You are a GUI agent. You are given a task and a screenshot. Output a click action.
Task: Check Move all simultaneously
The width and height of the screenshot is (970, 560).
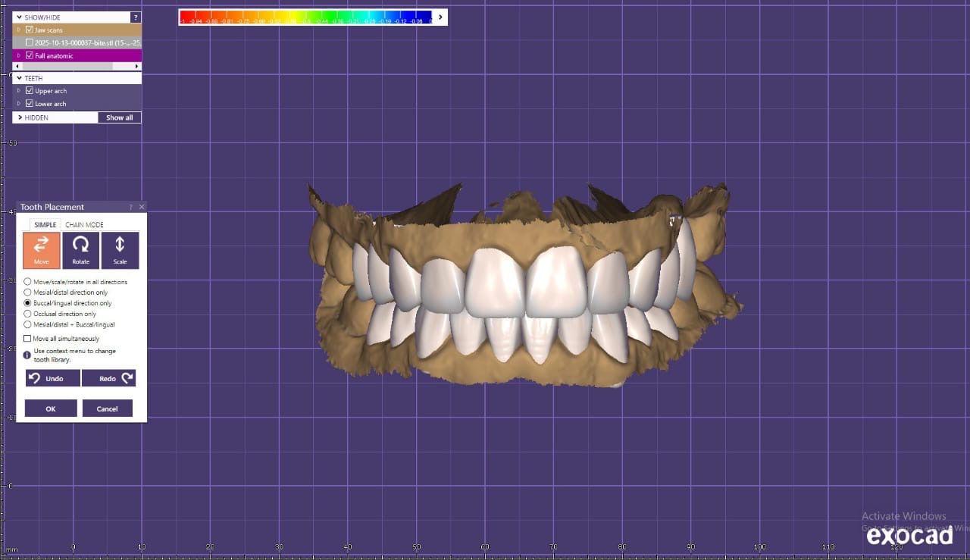click(x=28, y=339)
